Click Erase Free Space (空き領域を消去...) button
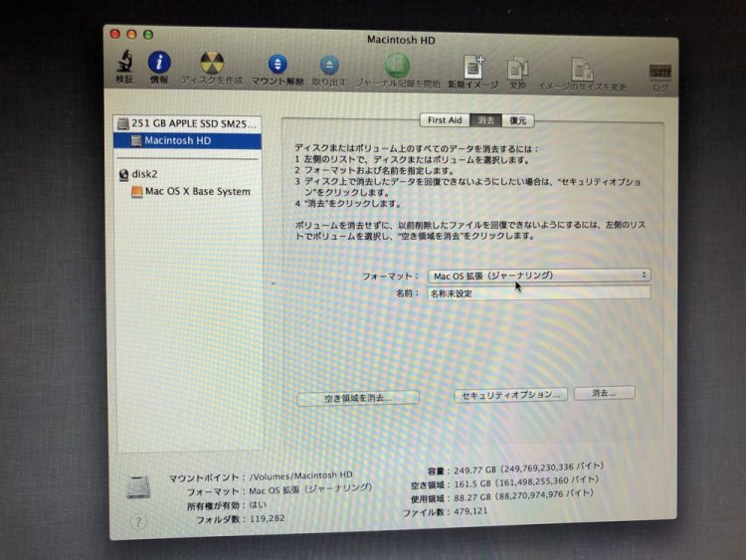Screen dimensions: 746x560 [358, 398]
